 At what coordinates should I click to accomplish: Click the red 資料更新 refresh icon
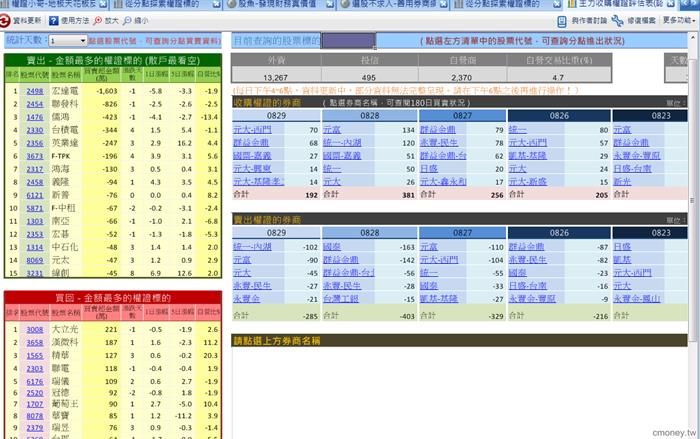pos(5,21)
